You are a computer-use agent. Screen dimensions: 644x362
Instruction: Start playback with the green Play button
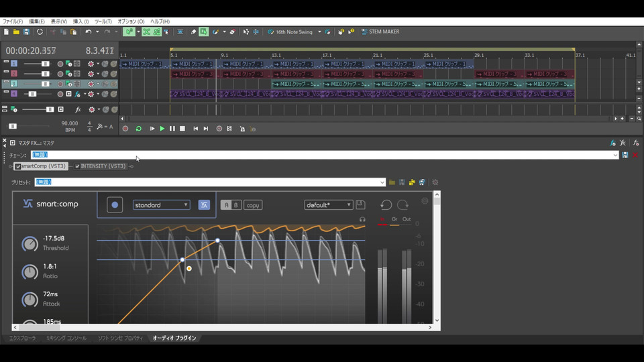pyautogui.click(x=162, y=129)
